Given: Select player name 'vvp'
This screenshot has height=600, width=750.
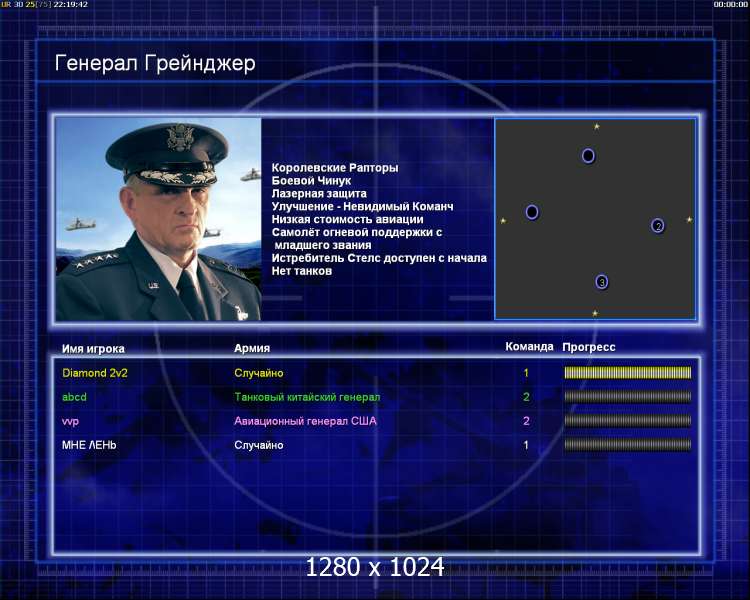Looking at the screenshot, I should (x=70, y=421).
